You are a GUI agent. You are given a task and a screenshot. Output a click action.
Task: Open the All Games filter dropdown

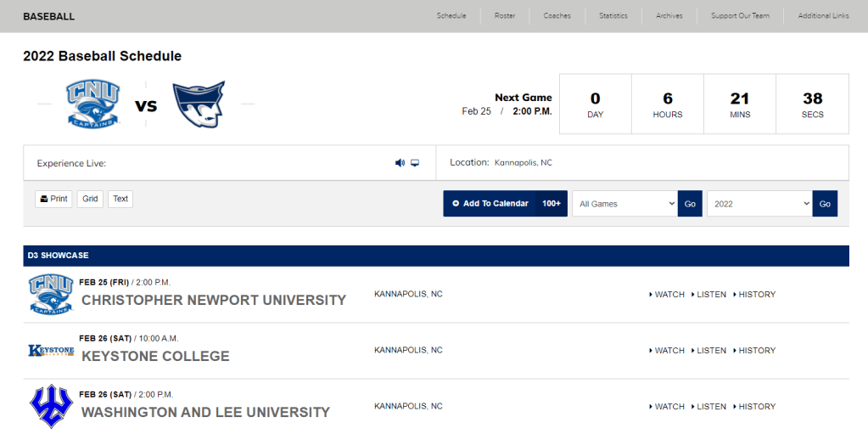[624, 204]
